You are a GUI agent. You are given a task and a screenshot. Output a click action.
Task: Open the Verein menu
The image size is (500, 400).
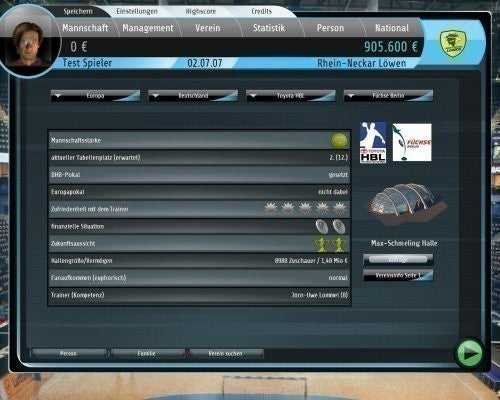(208, 28)
